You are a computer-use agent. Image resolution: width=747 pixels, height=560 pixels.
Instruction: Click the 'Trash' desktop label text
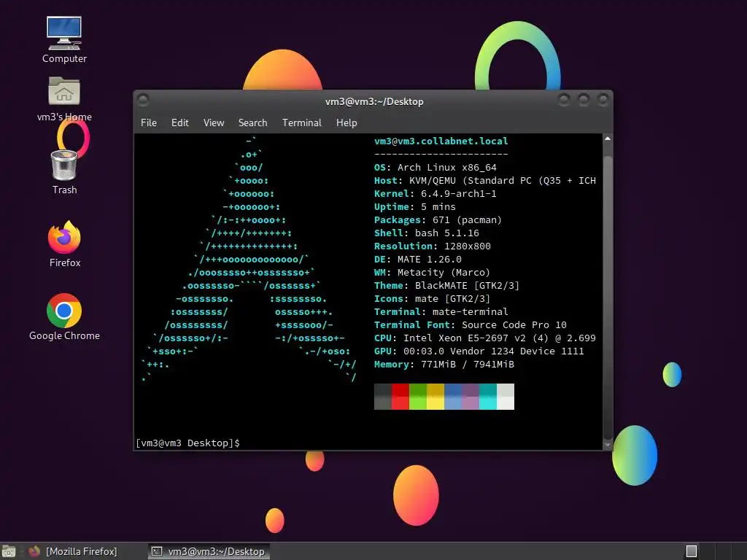coord(64,190)
